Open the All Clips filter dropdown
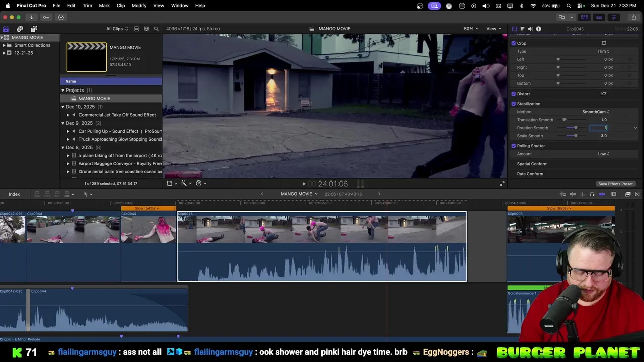Screen dimensions: 644x362 117,29
